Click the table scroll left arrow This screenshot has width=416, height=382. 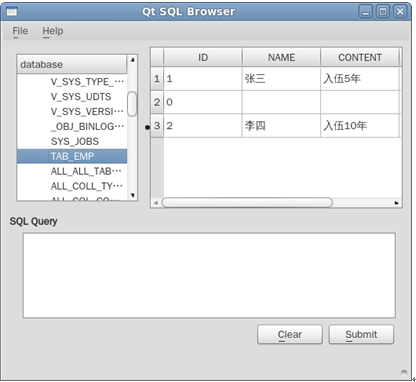coord(156,203)
